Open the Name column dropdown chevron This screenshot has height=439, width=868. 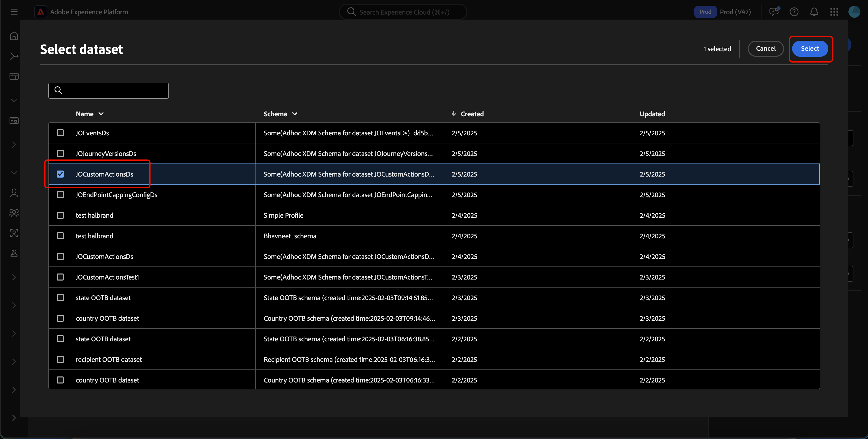(x=101, y=114)
